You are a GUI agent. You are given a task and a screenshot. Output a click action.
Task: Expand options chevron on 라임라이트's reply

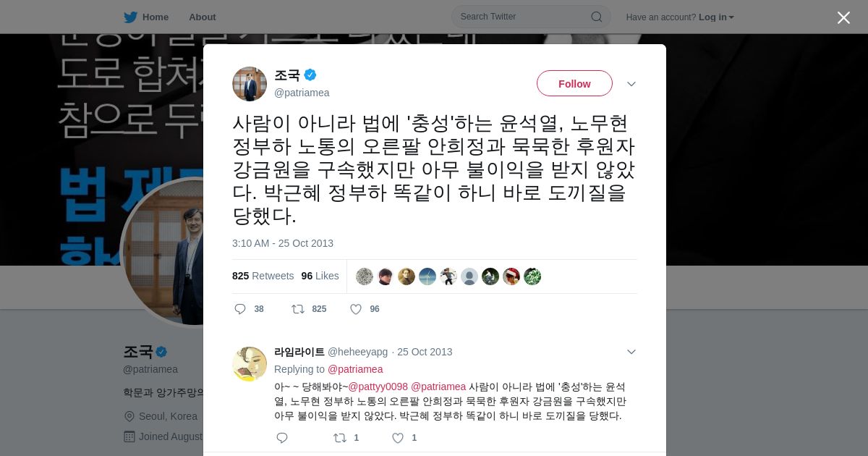[631, 352]
